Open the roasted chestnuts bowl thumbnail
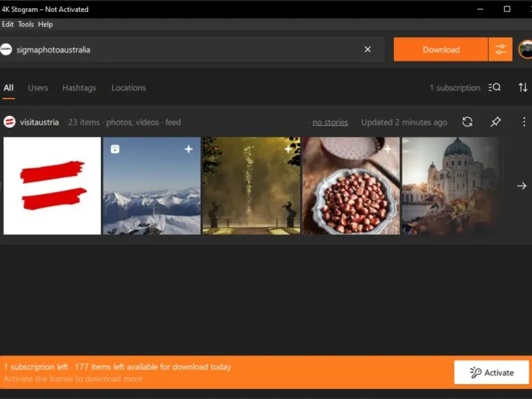The width and height of the screenshot is (532, 399). (351, 186)
